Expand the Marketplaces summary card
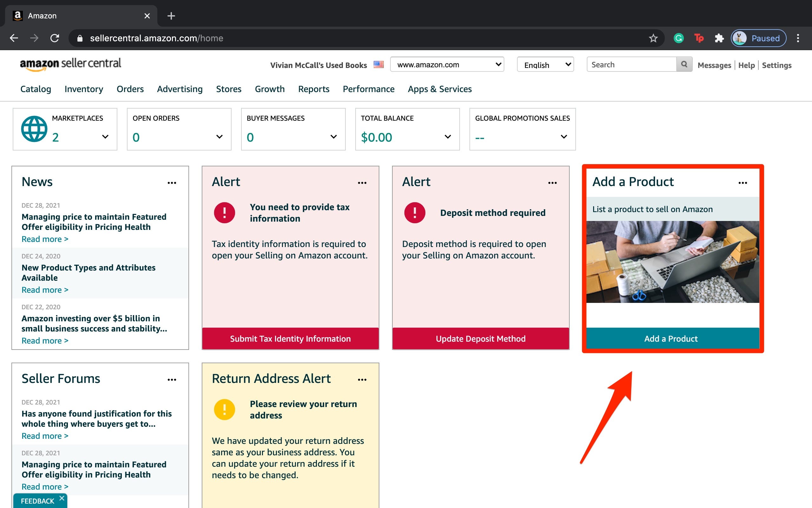Image resolution: width=812 pixels, height=508 pixels. [x=105, y=137]
